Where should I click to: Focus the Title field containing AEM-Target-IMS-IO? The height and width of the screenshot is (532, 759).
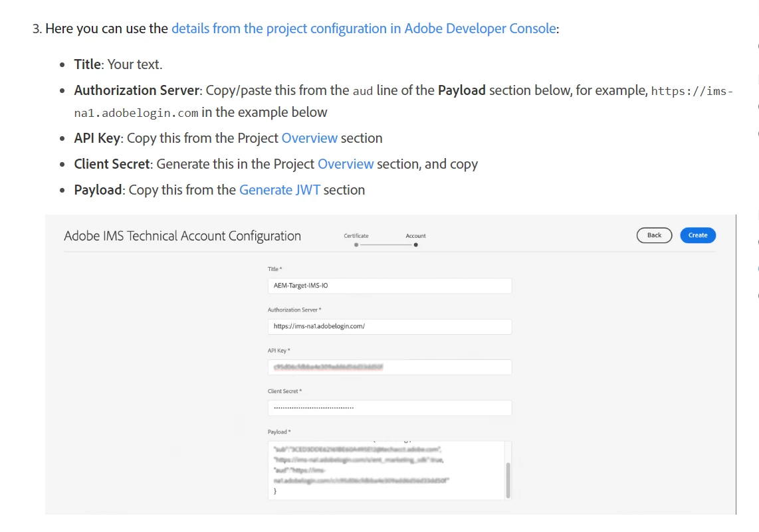[389, 286]
